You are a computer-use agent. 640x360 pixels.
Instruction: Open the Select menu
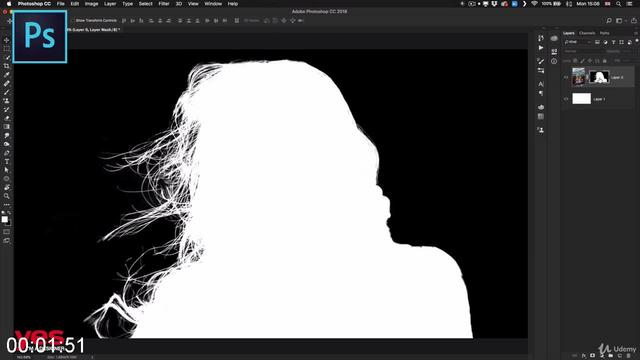point(145,4)
